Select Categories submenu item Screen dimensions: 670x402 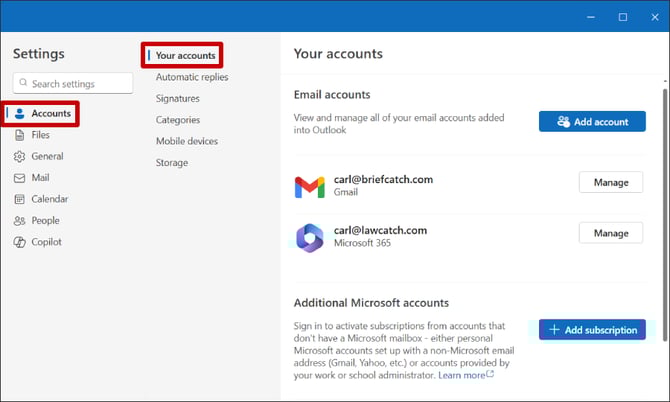[x=178, y=120]
